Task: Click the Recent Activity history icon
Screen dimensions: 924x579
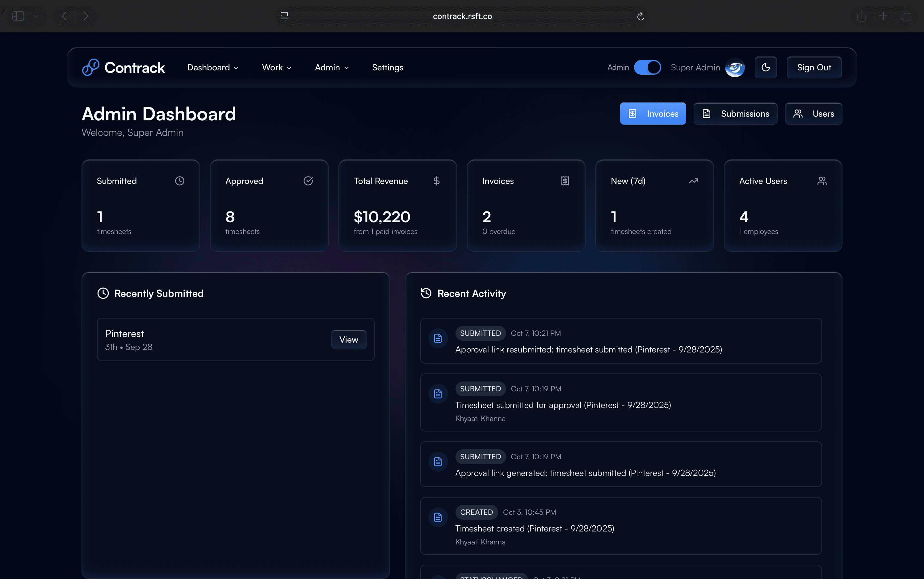Action: tap(426, 293)
